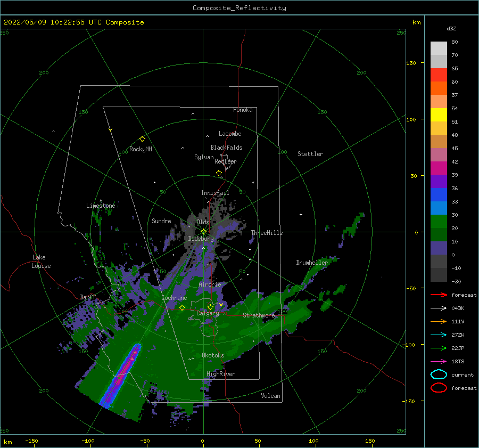Select the purple 39 dBZ legend swatch

(439, 181)
